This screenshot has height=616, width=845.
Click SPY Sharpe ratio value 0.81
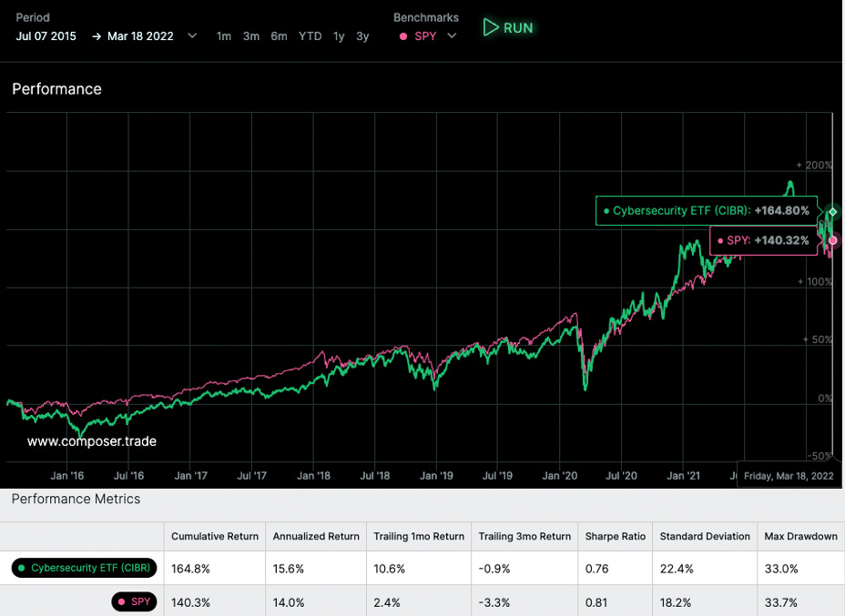point(596,602)
